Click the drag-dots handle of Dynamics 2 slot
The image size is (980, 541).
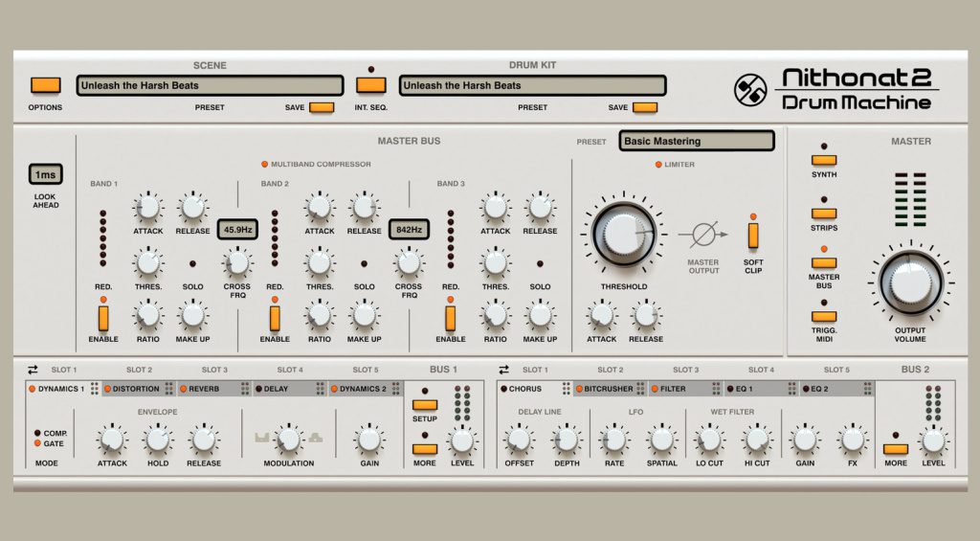tap(395, 389)
